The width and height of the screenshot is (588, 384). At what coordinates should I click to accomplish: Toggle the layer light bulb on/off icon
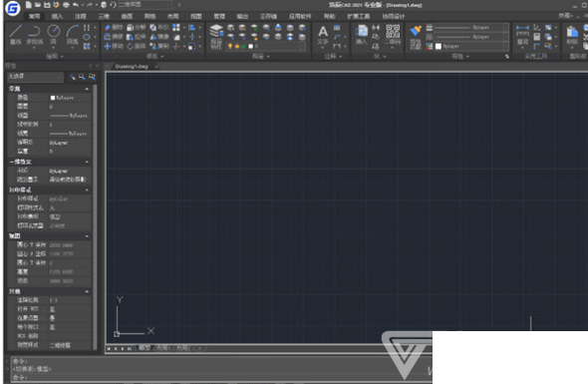point(230,46)
